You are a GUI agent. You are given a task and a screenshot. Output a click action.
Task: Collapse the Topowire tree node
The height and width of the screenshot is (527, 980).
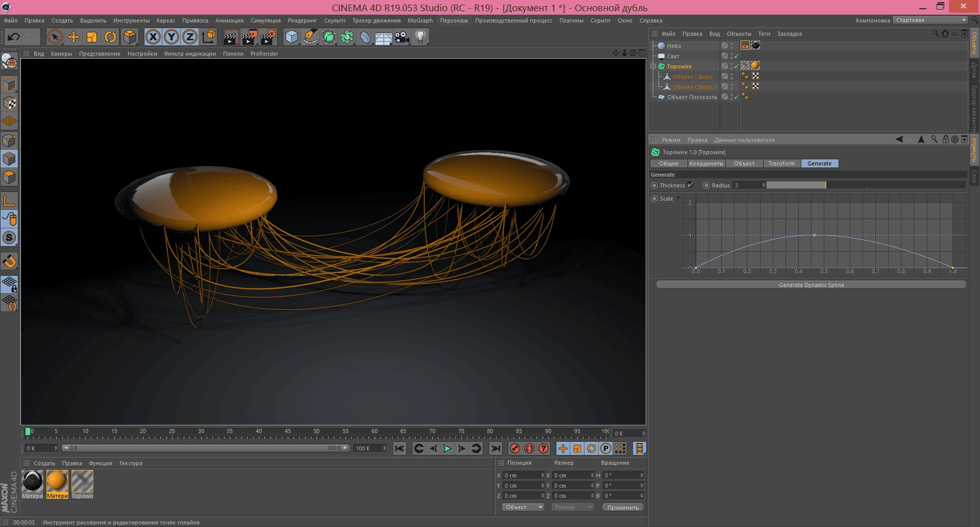point(653,66)
